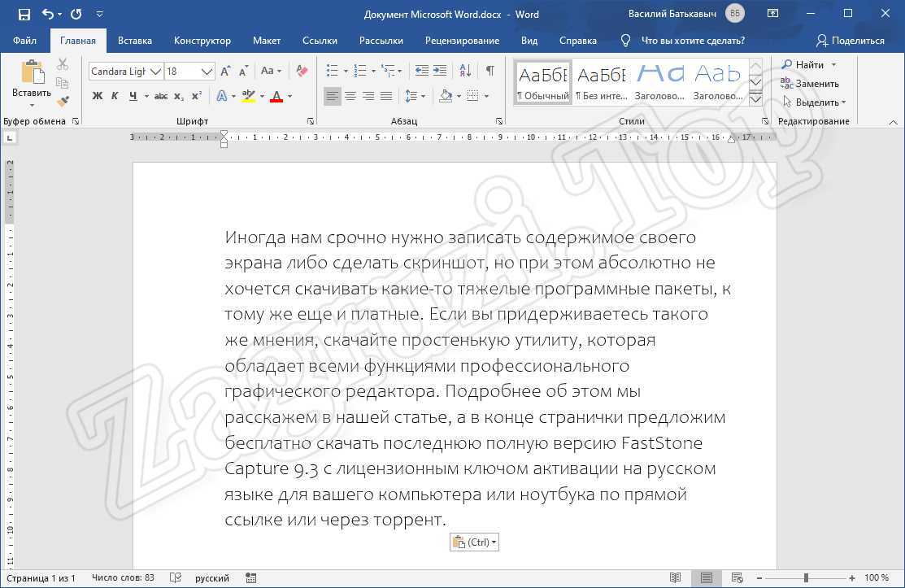Decrease the paragraph indent

click(x=422, y=71)
